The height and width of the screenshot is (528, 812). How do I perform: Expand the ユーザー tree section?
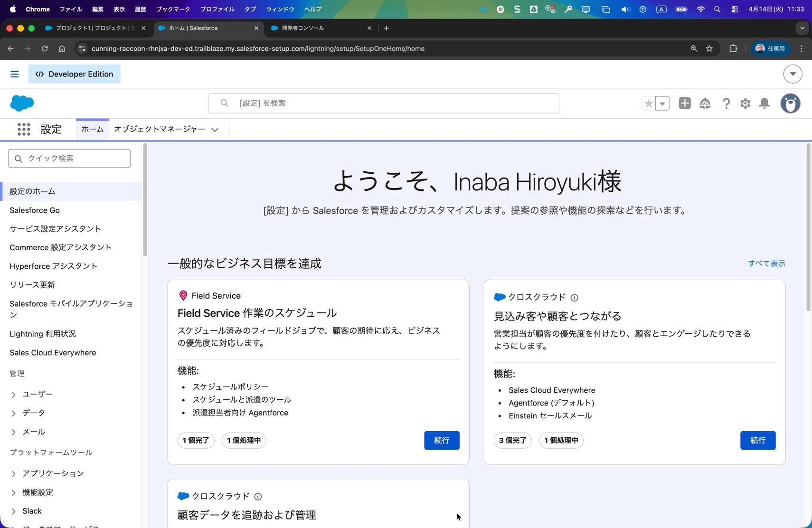(x=13, y=395)
